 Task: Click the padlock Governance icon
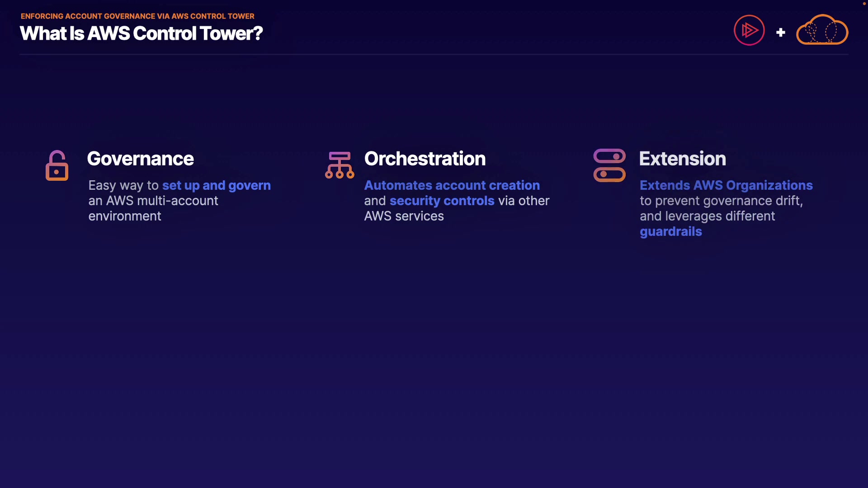57,165
